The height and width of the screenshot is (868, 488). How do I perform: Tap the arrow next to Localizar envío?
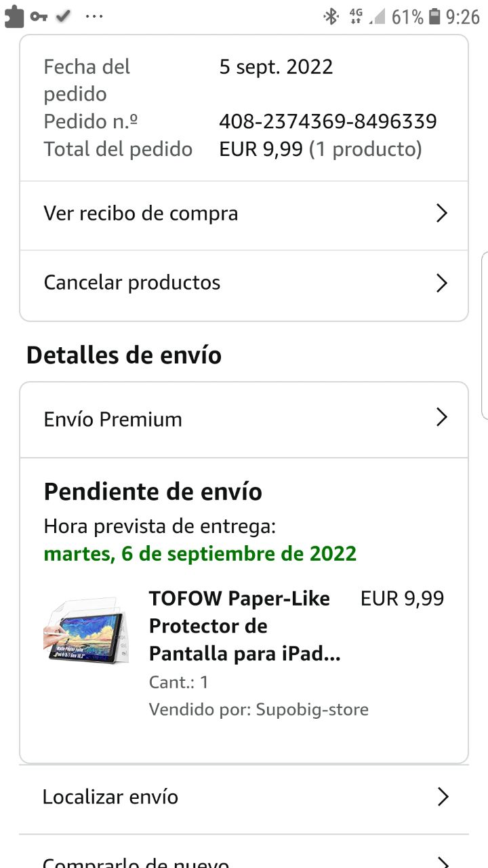443,797
